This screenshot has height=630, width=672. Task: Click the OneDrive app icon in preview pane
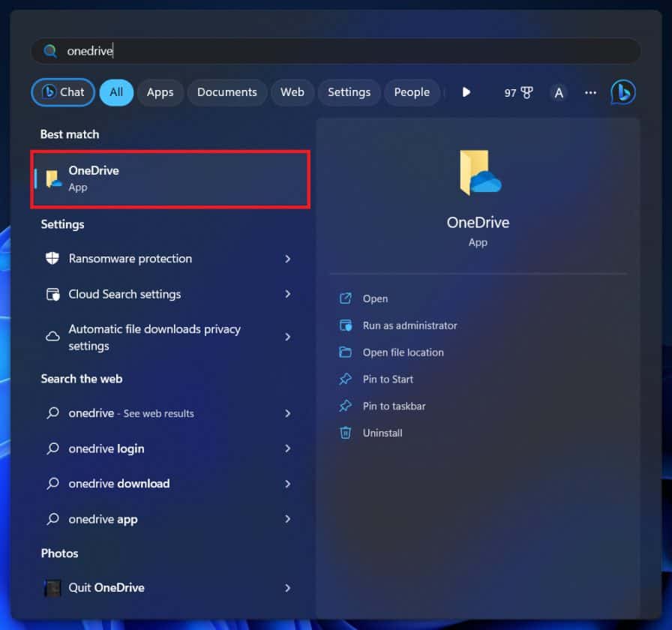tap(478, 173)
